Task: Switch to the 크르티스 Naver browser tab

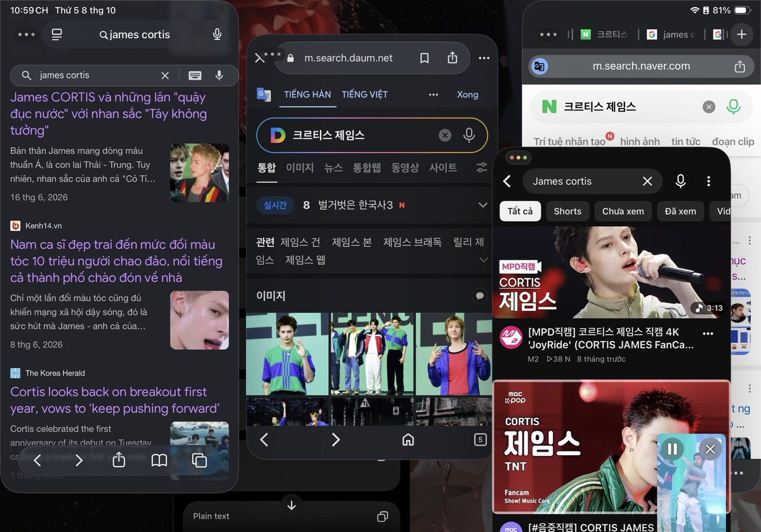Action: point(604,34)
